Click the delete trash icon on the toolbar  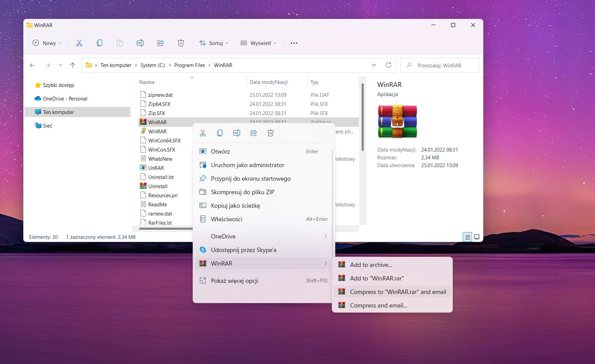(x=180, y=43)
